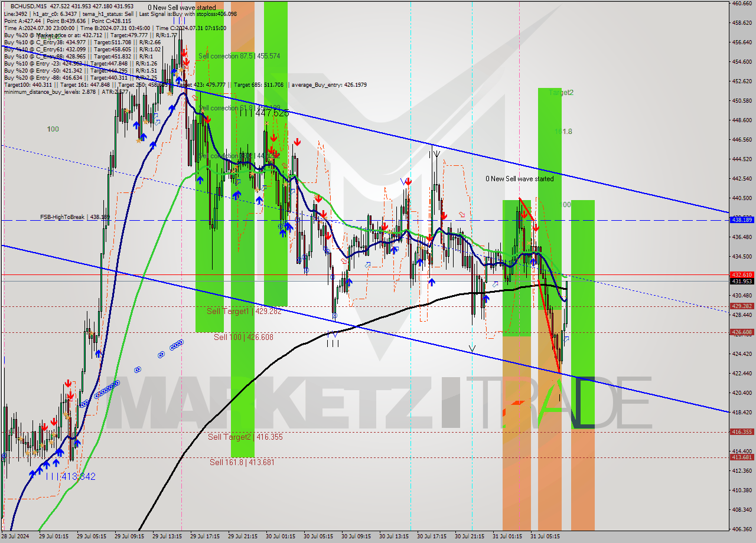
Task: Click the '29 Jul 17:15' time axis label
Action: tap(205, 537)
